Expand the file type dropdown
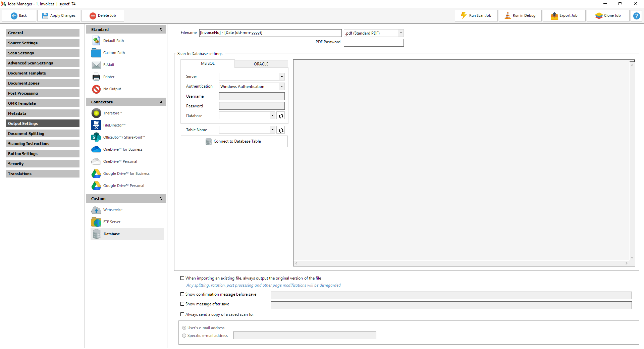This screenshot has width=644, height=349. pyautogui.click(x=400, y=33)
